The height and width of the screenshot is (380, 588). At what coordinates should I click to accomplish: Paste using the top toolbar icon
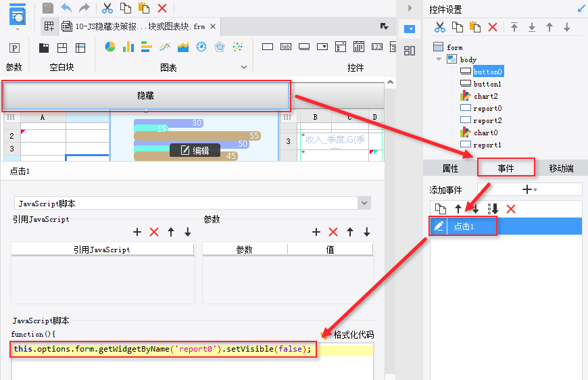pos(144,8)
